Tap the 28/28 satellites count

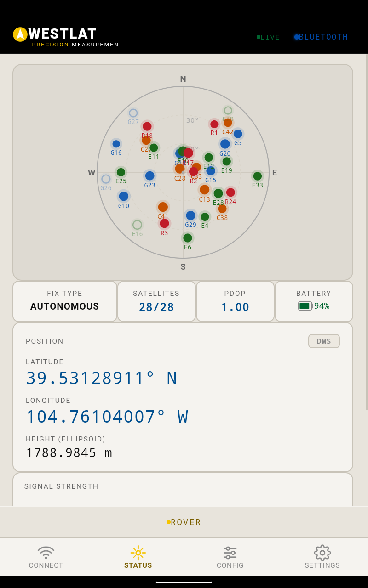coord(156,307)
